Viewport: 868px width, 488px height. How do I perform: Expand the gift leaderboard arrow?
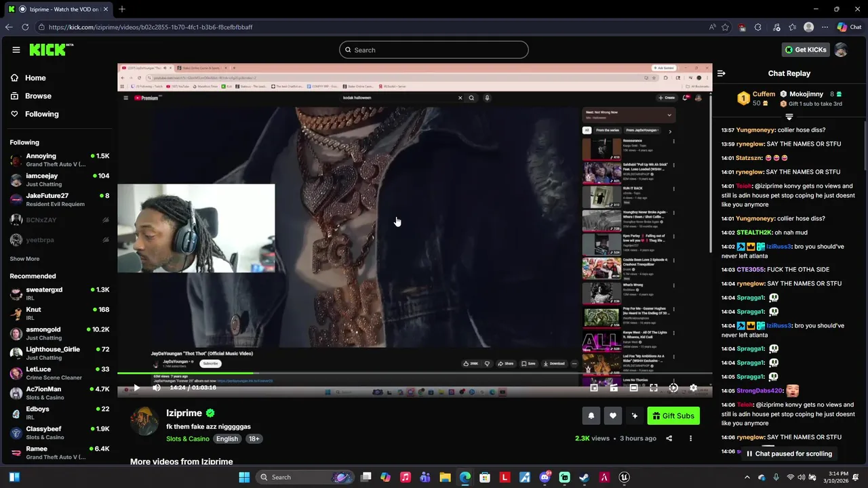(x=789, y=117)
